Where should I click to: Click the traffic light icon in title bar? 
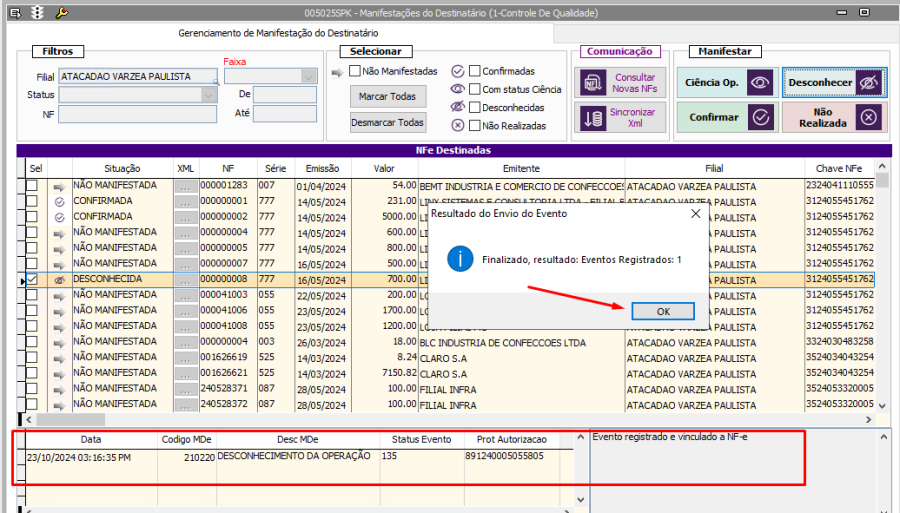[x=37, y=12]
